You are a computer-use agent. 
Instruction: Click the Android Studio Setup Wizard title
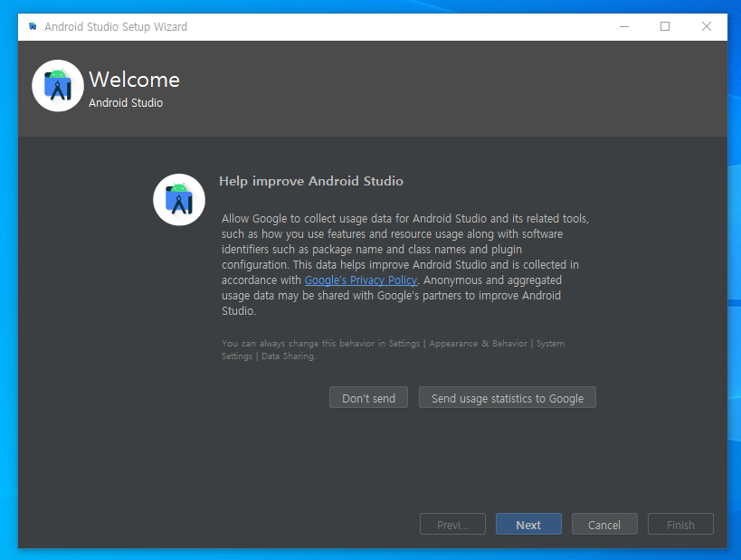116,27
